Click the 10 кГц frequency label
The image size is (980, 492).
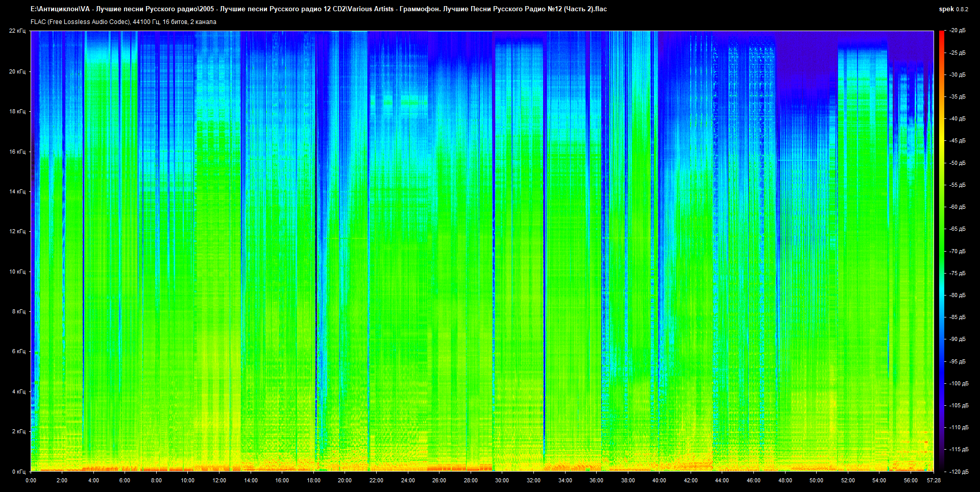(17, 272)
